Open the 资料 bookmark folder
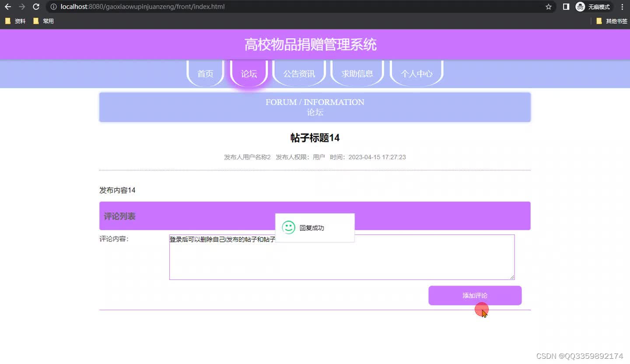This screenshot has height=364, width=630. coord(15,21)
